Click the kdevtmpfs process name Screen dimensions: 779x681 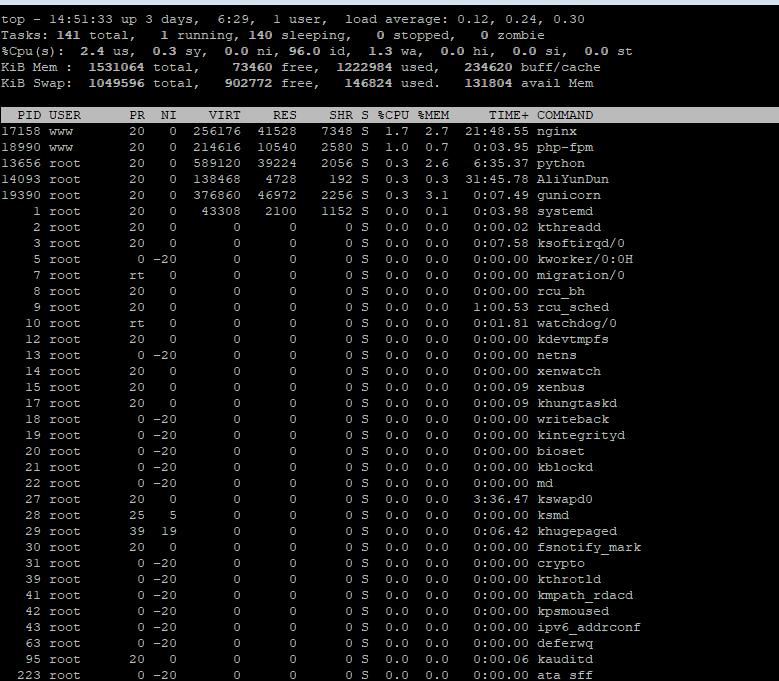point(572,339)
